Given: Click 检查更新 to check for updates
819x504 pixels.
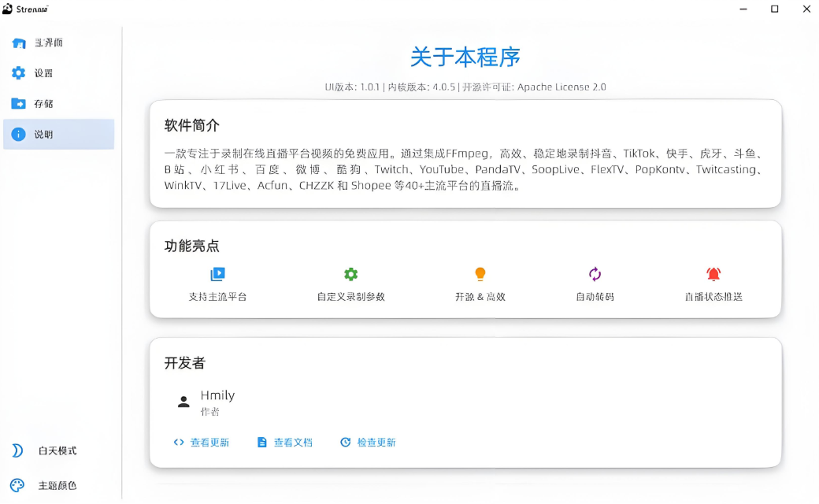Looking at the screenshot, I should 368,442.
